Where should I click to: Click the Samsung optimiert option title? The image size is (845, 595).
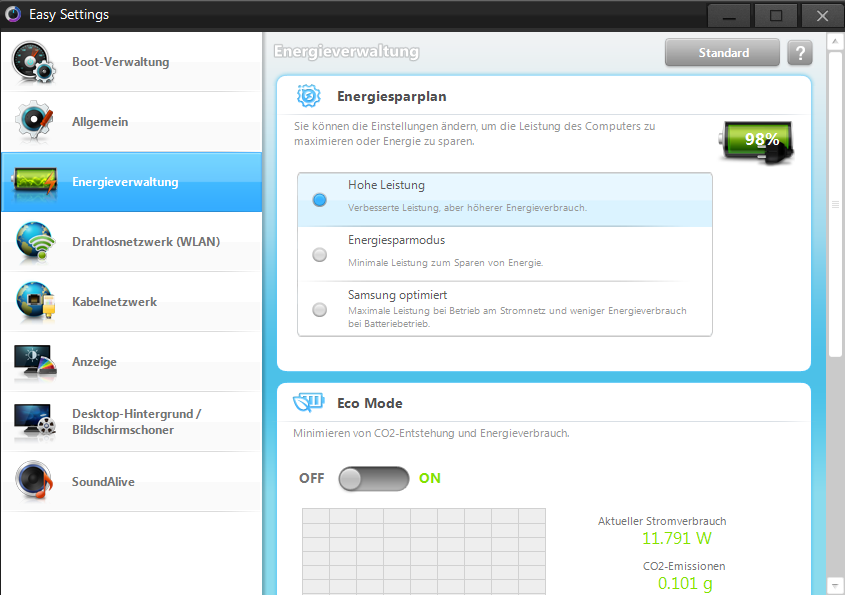[x=398, y=295]
